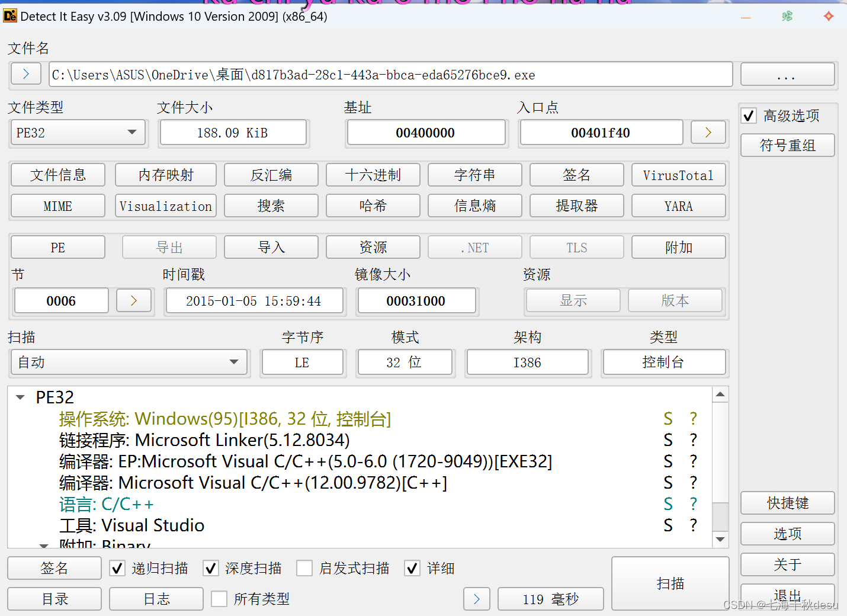Collapse the PE32 result tree node

click(x=20, y=397)
